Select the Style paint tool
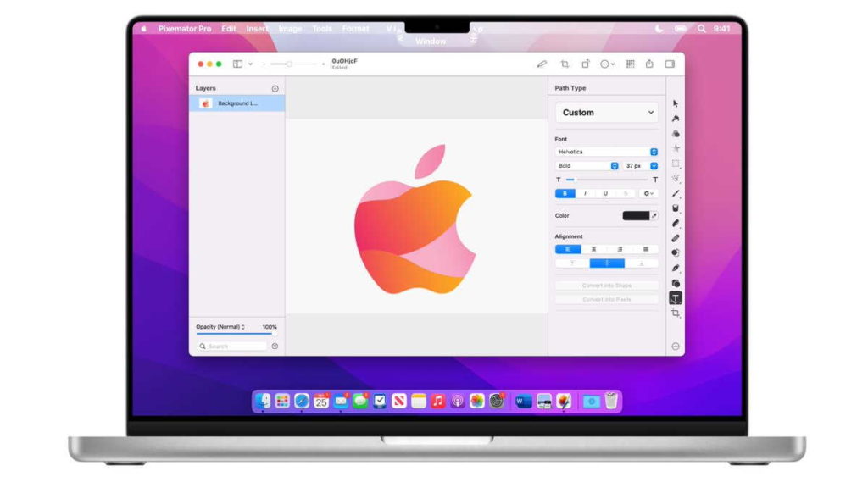Image resolution: width=868 pixels, height=488 pixels. point(676,119)
